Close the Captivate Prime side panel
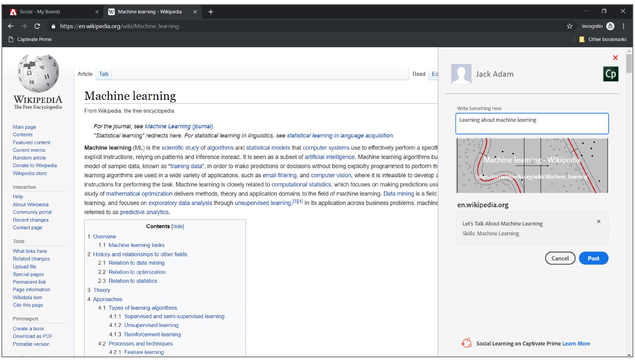 coord(615,58)
